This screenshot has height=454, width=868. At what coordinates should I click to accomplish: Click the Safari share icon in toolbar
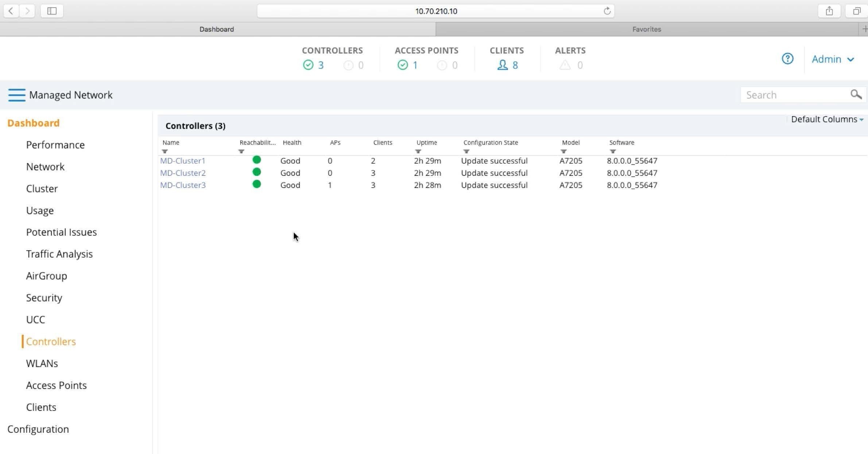click(829, 11)
